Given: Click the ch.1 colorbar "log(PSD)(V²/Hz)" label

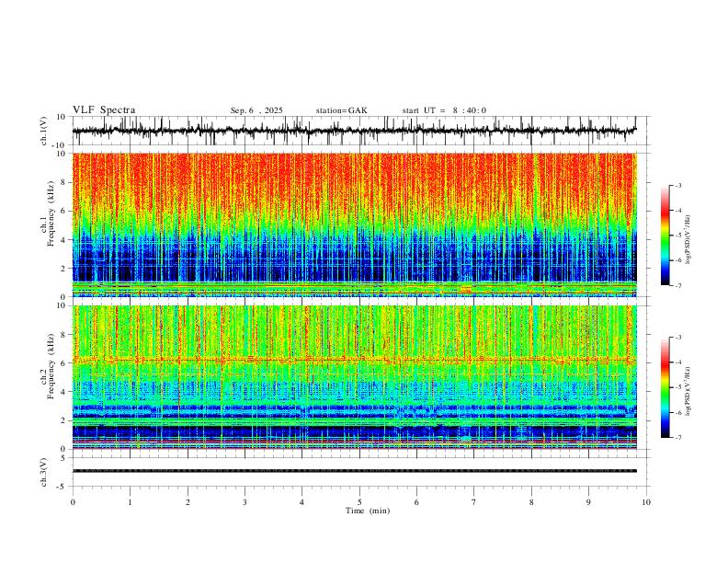Looking at the screenshot, I should click(688, 240).
